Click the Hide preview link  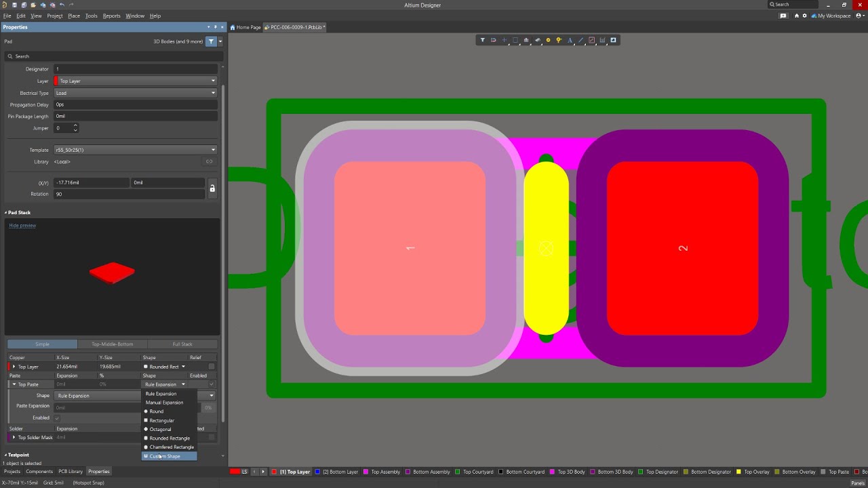tap(22, 226)
